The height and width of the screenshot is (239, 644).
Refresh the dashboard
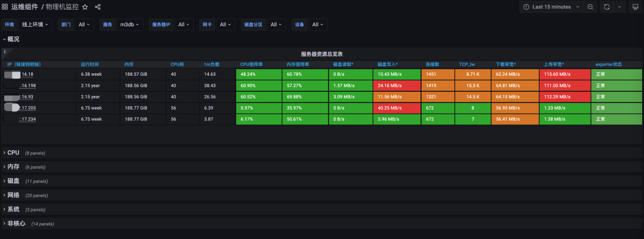click(x=607, y=7)
